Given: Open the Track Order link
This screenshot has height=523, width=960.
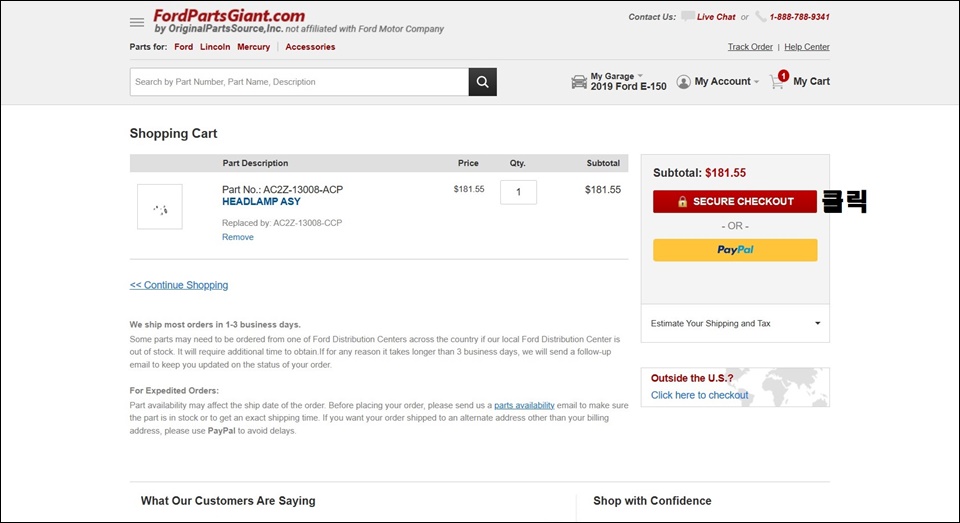Looking at the screenshot, I should 750,47.
